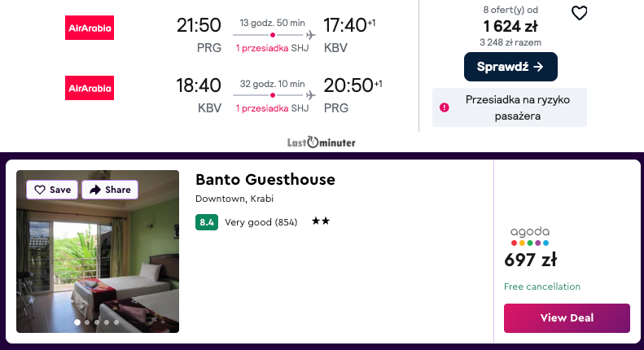Screen dimensions: 644x350
Task: Click the AirArabia logo on the outbound flight
Action: pos(90,28)
